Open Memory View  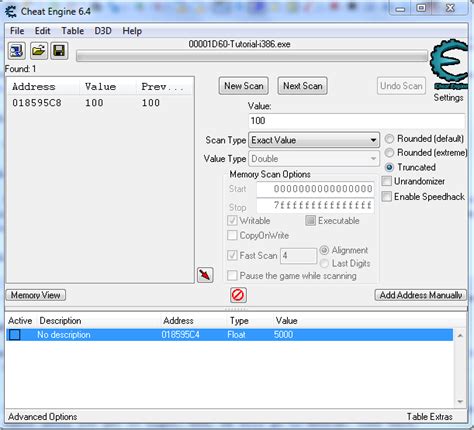[36, 295]
